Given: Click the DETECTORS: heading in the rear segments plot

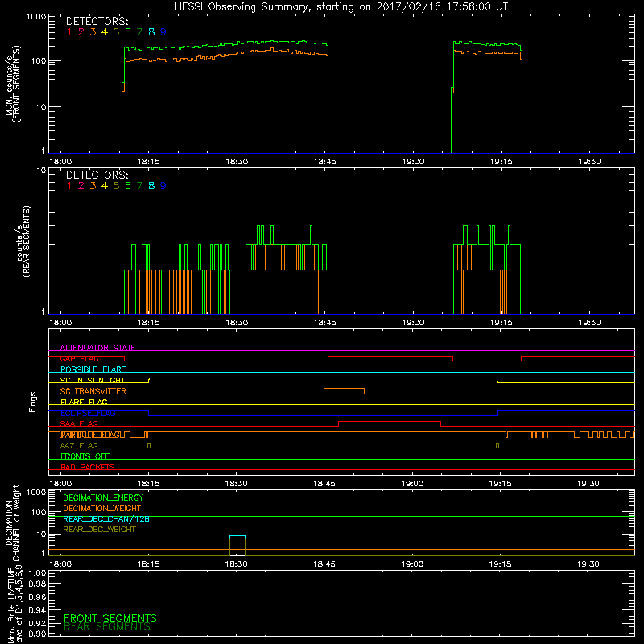Looking at the screenshot, I should [x=97, y=175].
